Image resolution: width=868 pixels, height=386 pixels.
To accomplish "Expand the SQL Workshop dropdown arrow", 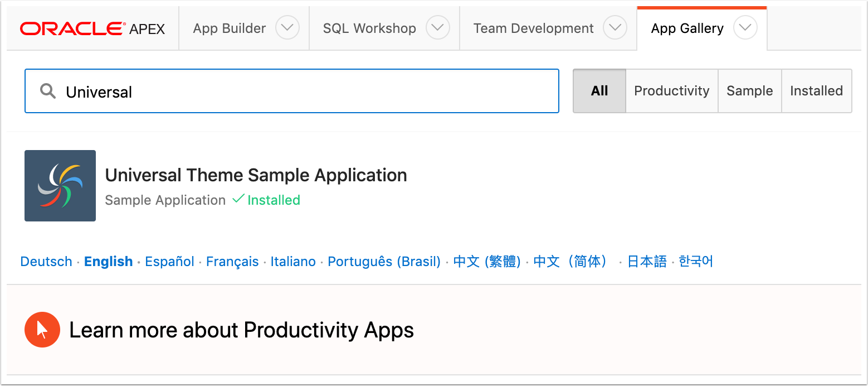I will [x=438, y=28].
